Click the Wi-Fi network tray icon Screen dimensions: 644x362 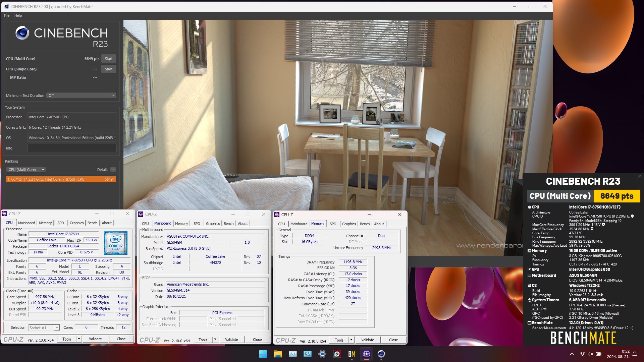tap(583, 354)
